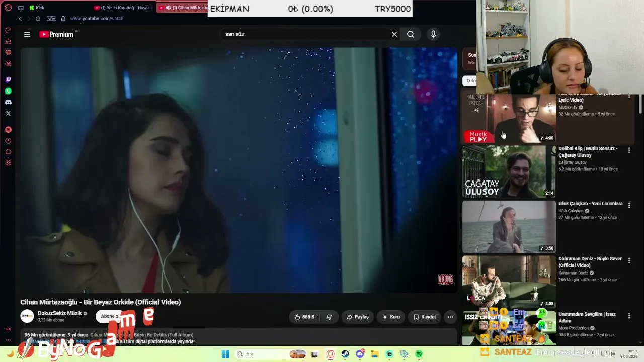Open the Anıl Emre Daldal video thumbnail
The width and height of the screenshot is (644, 362).
click(x=509, y=119)
